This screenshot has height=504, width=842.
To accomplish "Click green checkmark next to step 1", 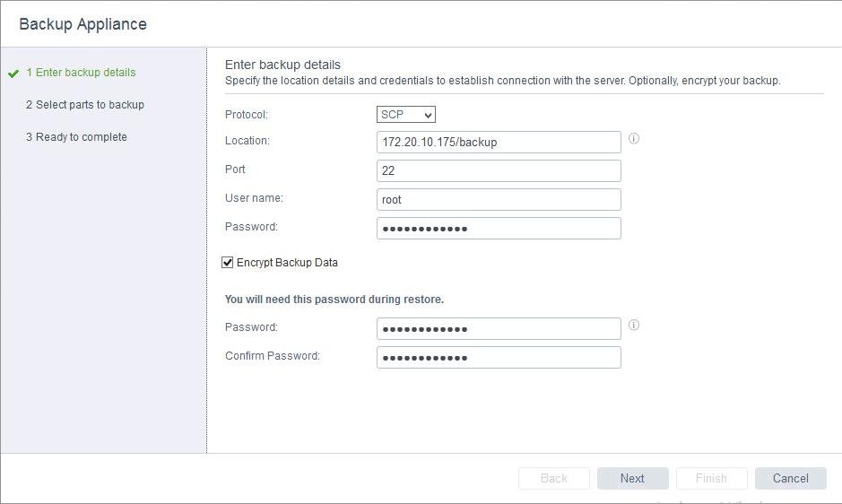I will 13,74.
